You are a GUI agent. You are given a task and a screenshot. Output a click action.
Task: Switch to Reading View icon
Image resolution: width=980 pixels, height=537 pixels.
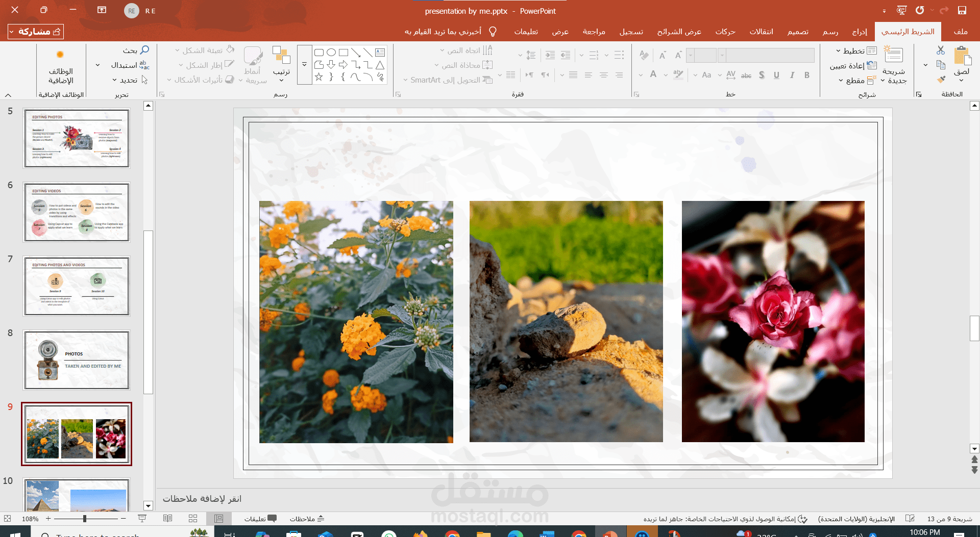click(x=167, y=519)
